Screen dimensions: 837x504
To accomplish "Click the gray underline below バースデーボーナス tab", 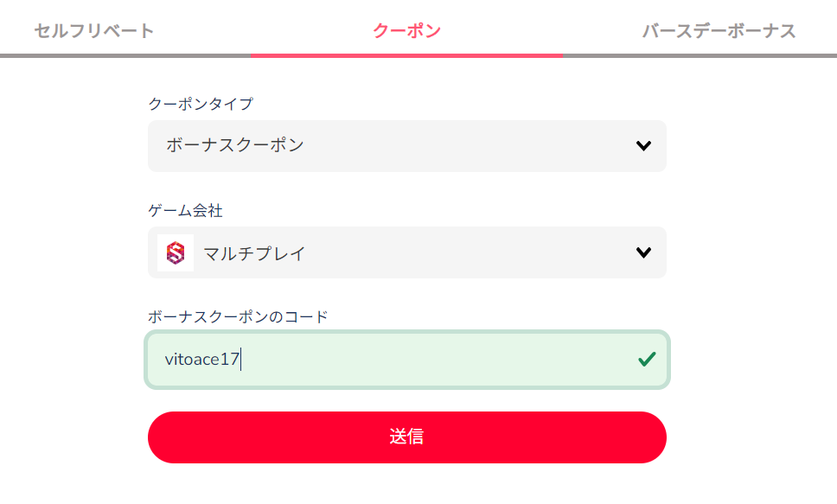I will (700, 55).
